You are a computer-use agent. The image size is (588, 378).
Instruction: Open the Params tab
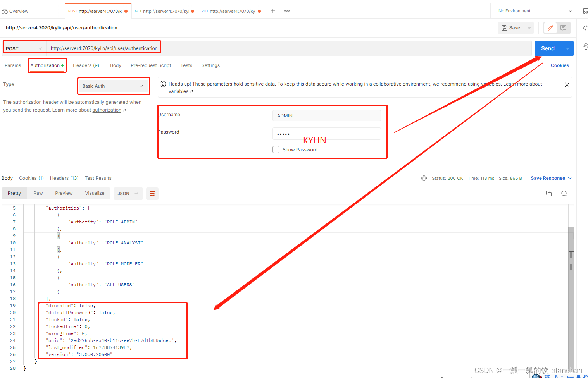(13, 65)
